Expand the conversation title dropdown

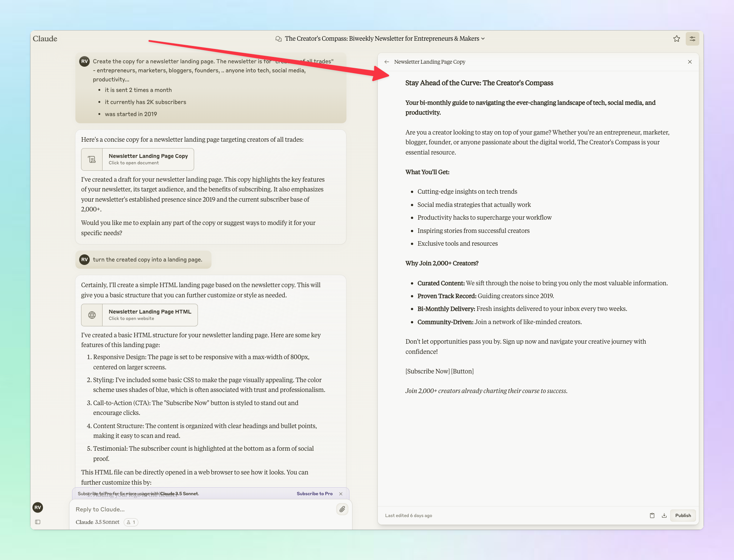(x=483, y=38)
